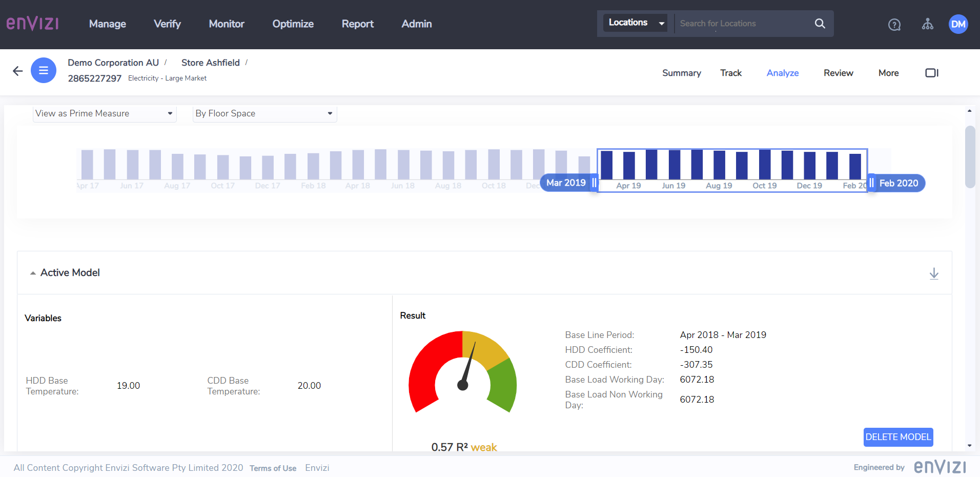Screen dimensions: 980x477
Task: Open the More menu
Action: coord(888,73)
